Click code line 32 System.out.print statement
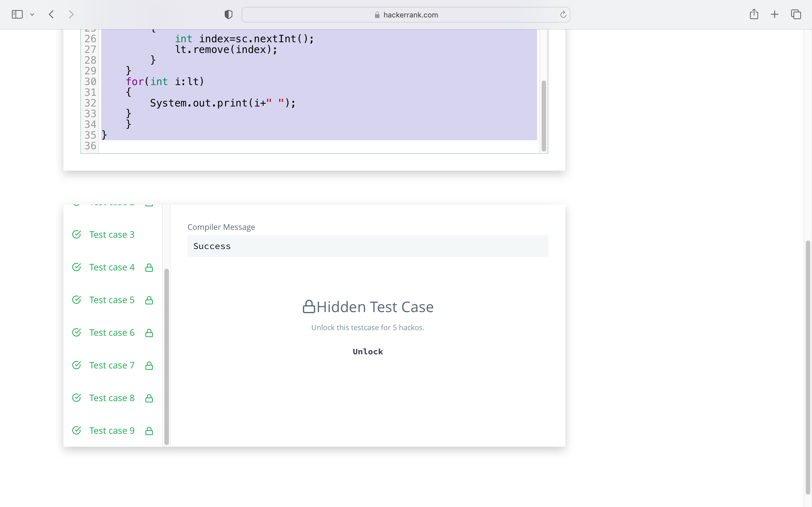This screenshot has height=507, width=812. point(222,103)
